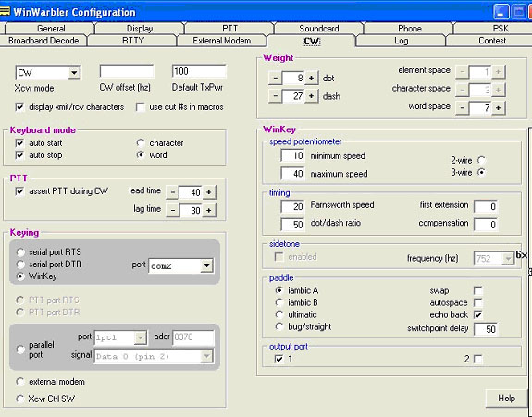
Task: Decrease the dot weight
Action: click(x=275, y=78)
